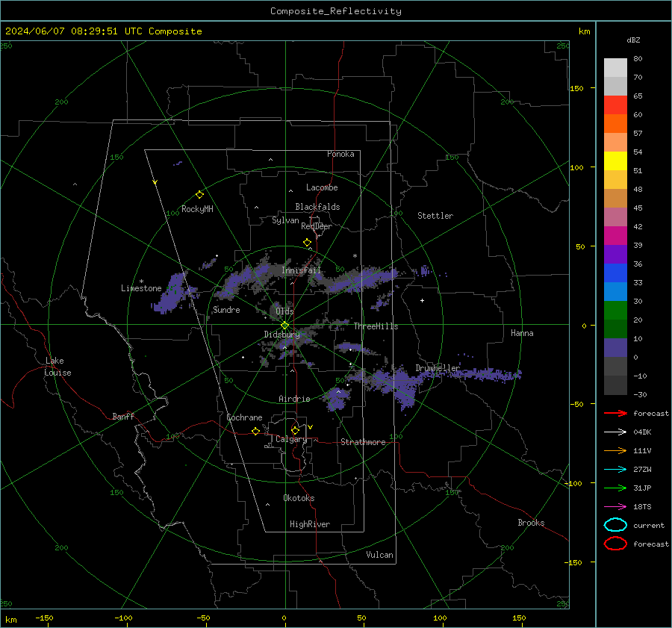The height and width of the screenshot is (628, 672).
Task: Select the cyan current ellipse icon
Action: 615,525
